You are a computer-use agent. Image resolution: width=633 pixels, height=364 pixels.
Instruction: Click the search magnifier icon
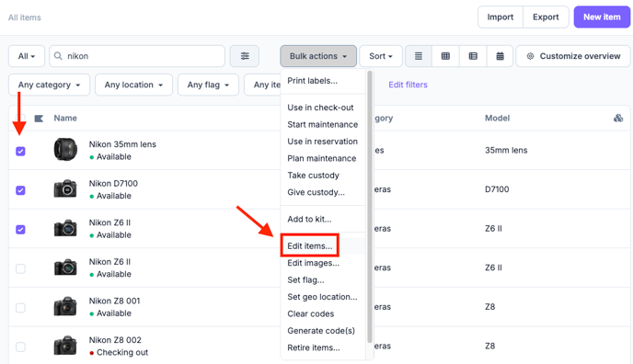(x=58, y=56)
